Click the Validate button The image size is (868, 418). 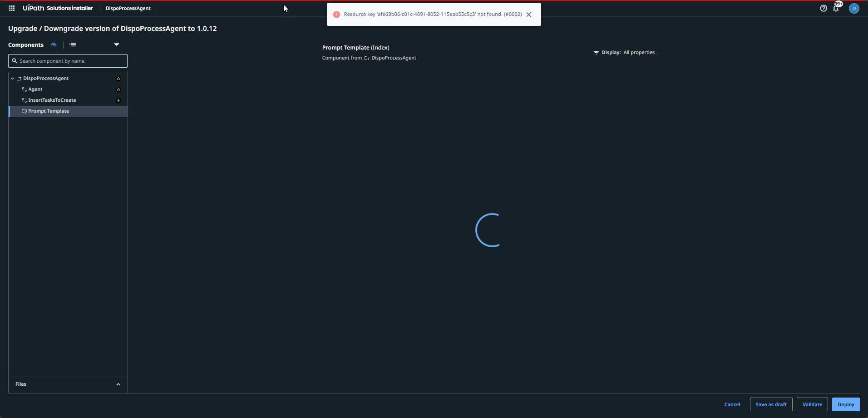pyautogui.click(x=812, y=404)
